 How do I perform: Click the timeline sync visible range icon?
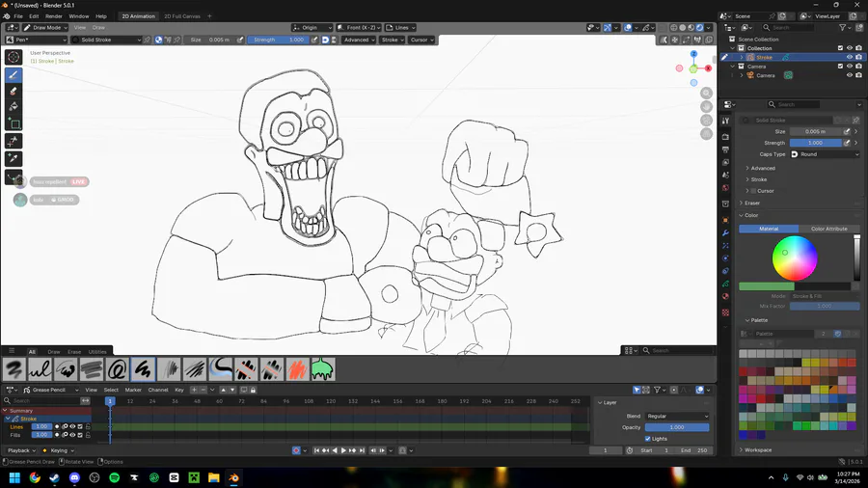85,400
